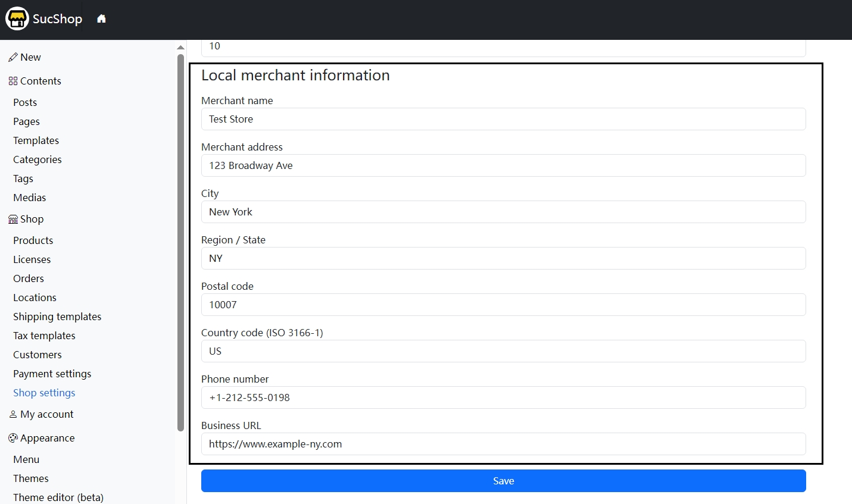Click the My account person icon
Viewport: 852px width, 504px height.
[13, 414]
